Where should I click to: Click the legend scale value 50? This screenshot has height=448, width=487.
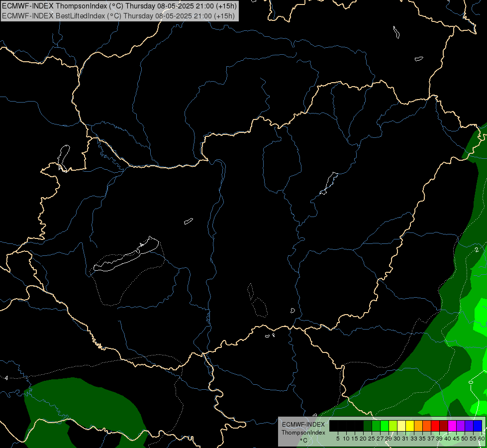coord(465,439)
